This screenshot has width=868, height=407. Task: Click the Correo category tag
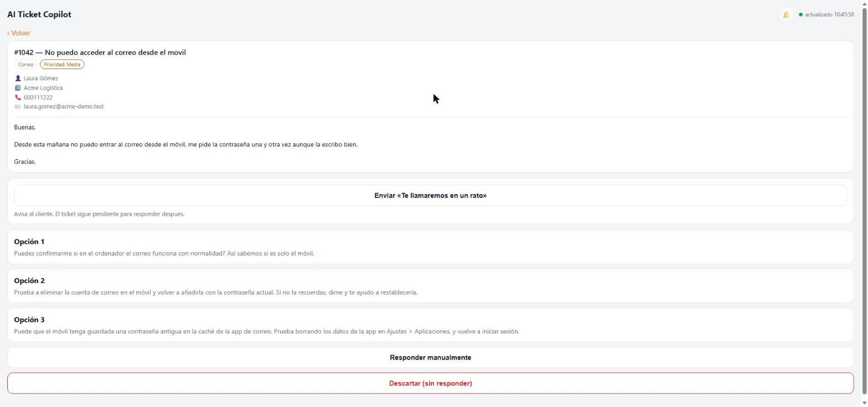click(25, 65)
